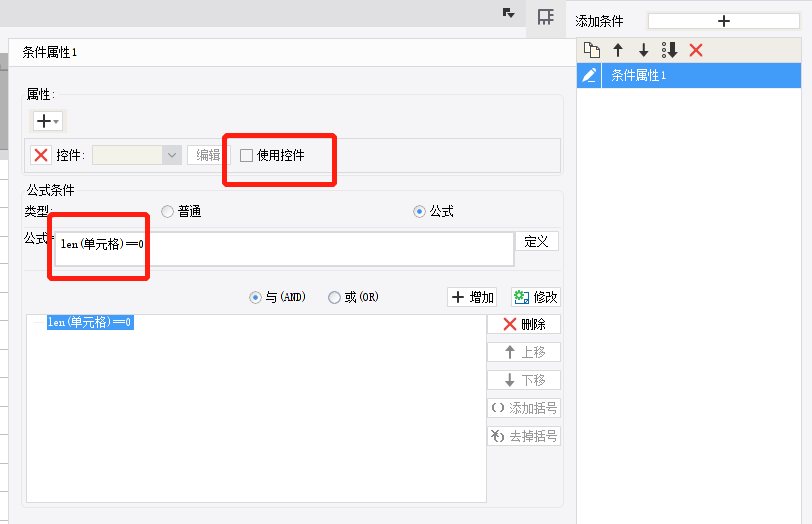Select the len(单元格)==0 entry in the list

tap(90, 322)
